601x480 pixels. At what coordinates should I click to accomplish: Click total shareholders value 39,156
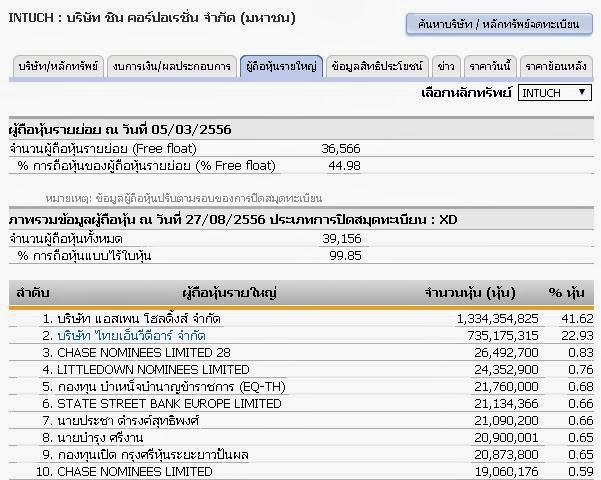[x=342, y=239]
